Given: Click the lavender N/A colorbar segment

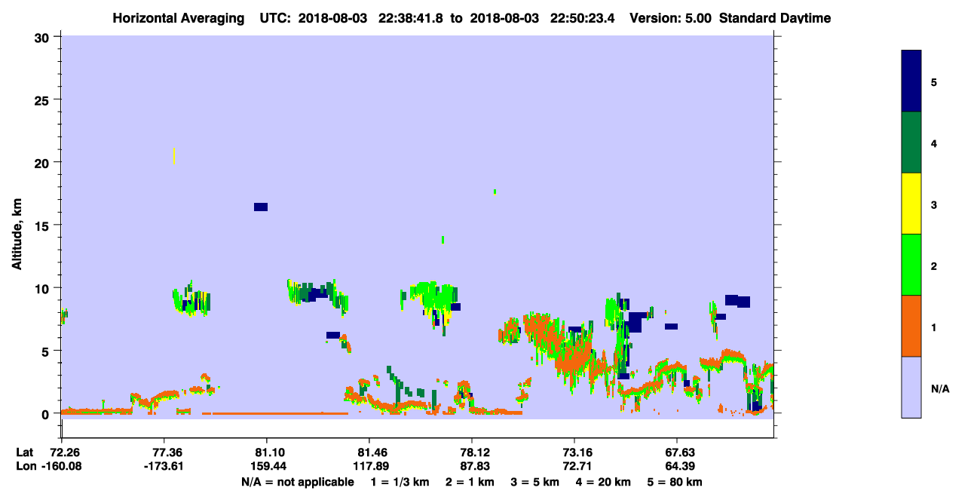Looking at the screenshot, I should coord(911,387).
